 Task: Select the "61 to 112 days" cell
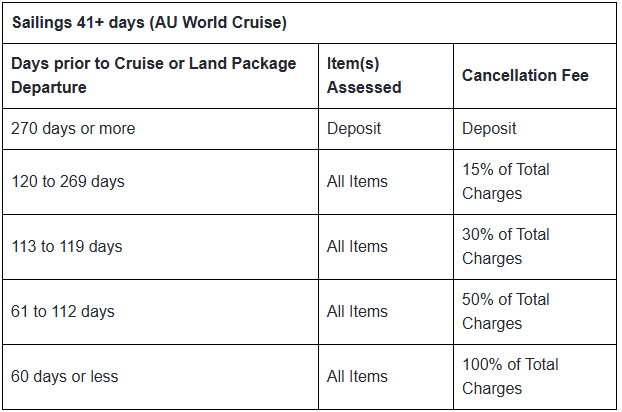[x=63, y=311]
